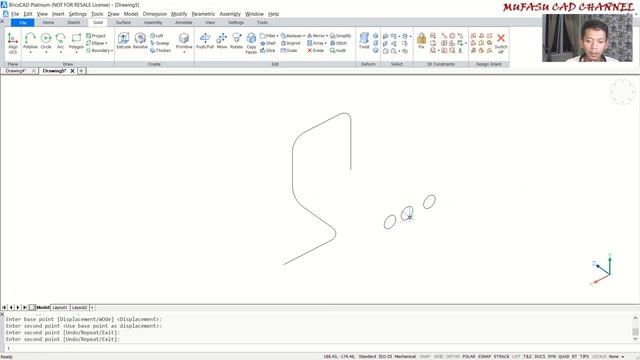This screenshot has width=640, height=360.
Task: Click the Align UCS tool
Action: (13, 43)
